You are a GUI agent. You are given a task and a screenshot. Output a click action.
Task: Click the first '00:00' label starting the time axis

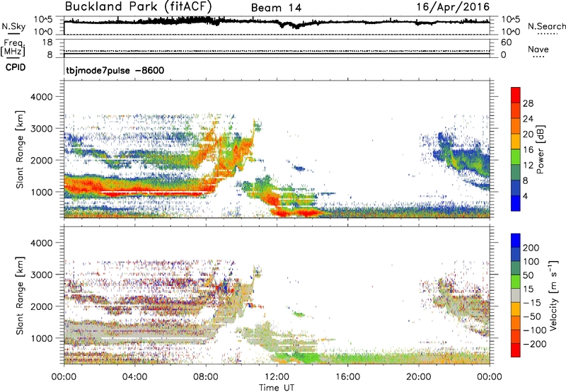[x=64, y=377]
